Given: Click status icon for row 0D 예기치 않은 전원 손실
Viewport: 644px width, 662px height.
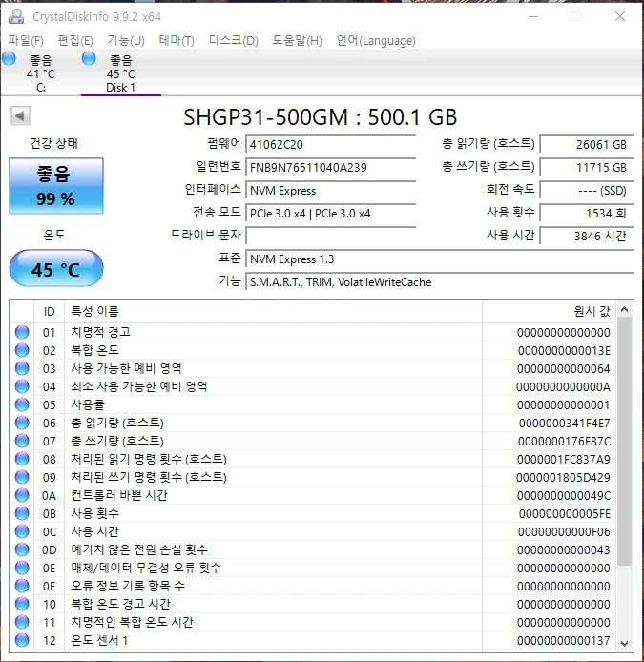Looking at the screenshot, I should [22, 549].
